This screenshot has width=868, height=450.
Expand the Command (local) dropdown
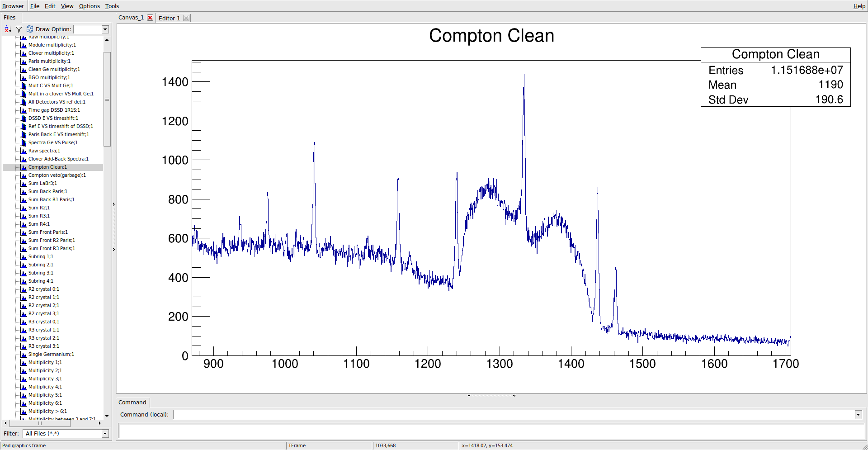pos(858,415)
